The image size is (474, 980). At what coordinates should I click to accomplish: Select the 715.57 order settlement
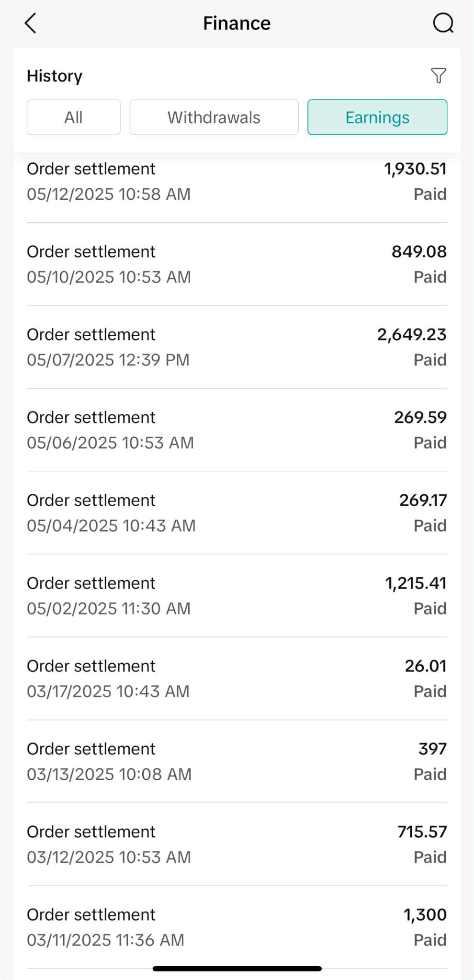[x=237, y=844]
